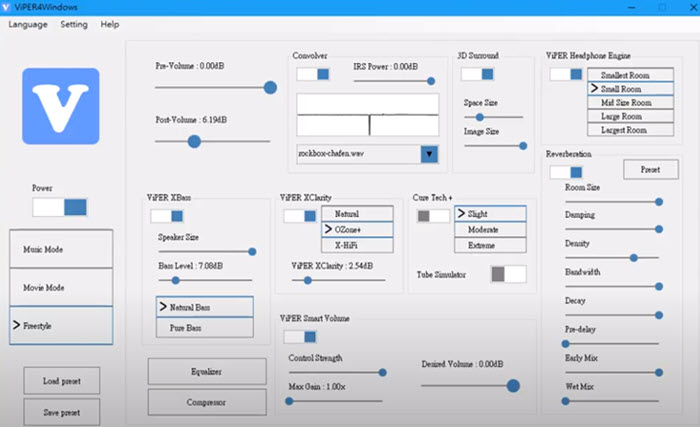
Task: Open the rockbox-chafen.wav impulse dropdown
Action: tap(429, 154)
